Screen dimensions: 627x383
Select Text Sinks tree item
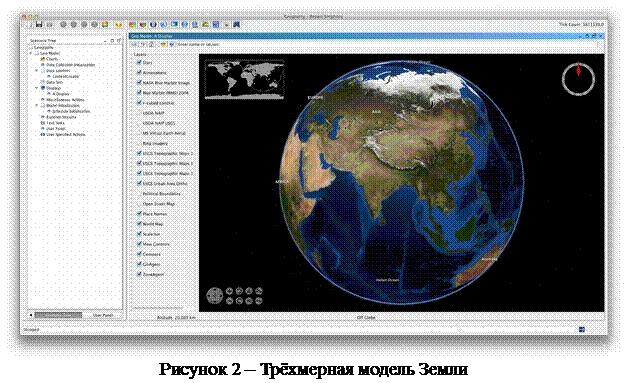click(x=55, y=123)
